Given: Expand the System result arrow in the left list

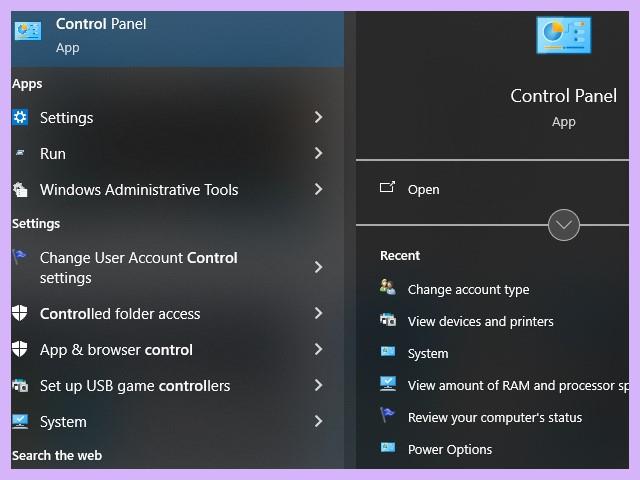Looking at the screenshot, I should click(x=318, y=421).
